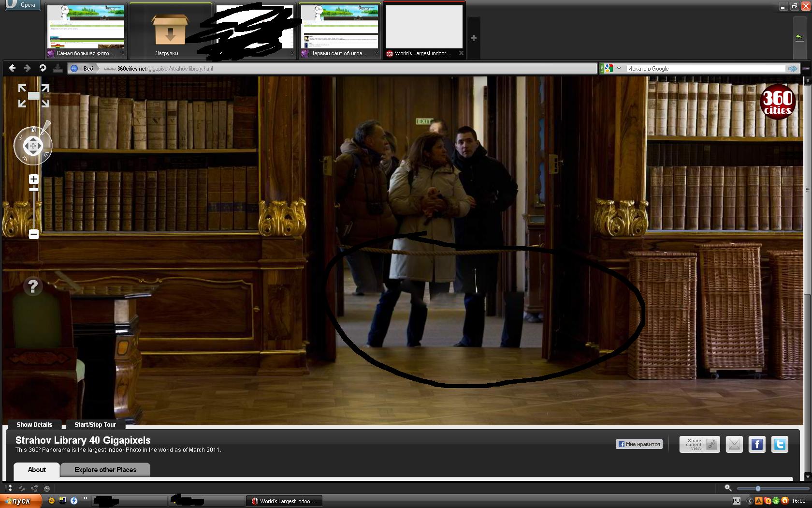
Task: Toggle fullscreen panorama view icon
Action: point(34,96)
